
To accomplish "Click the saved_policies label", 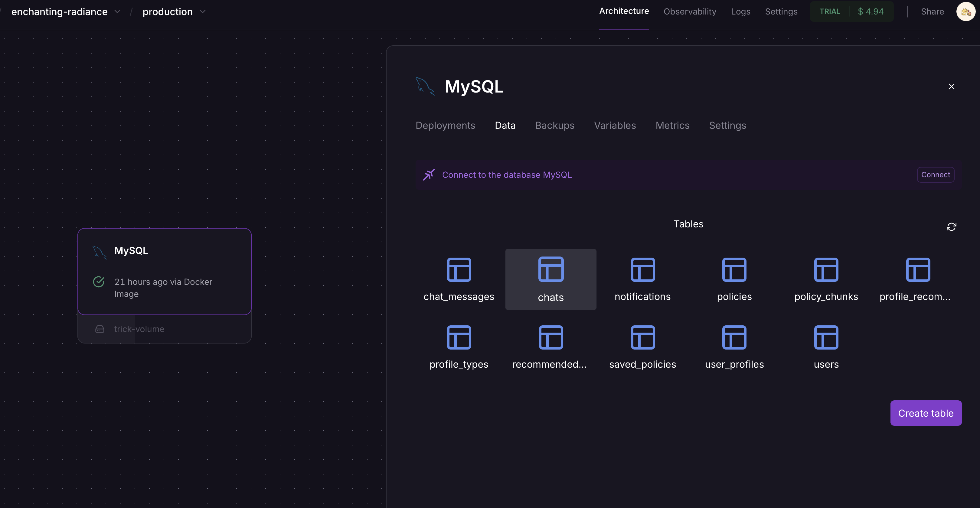I will pyautogui.click(x=642, y=364).
